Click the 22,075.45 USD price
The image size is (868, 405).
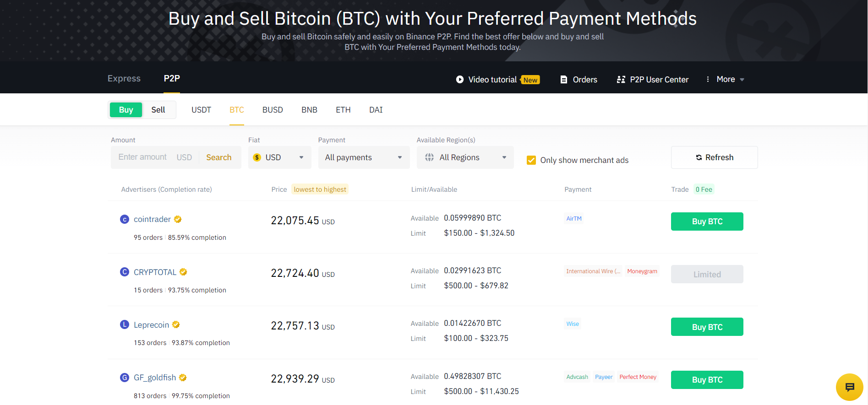click(303, 221)
